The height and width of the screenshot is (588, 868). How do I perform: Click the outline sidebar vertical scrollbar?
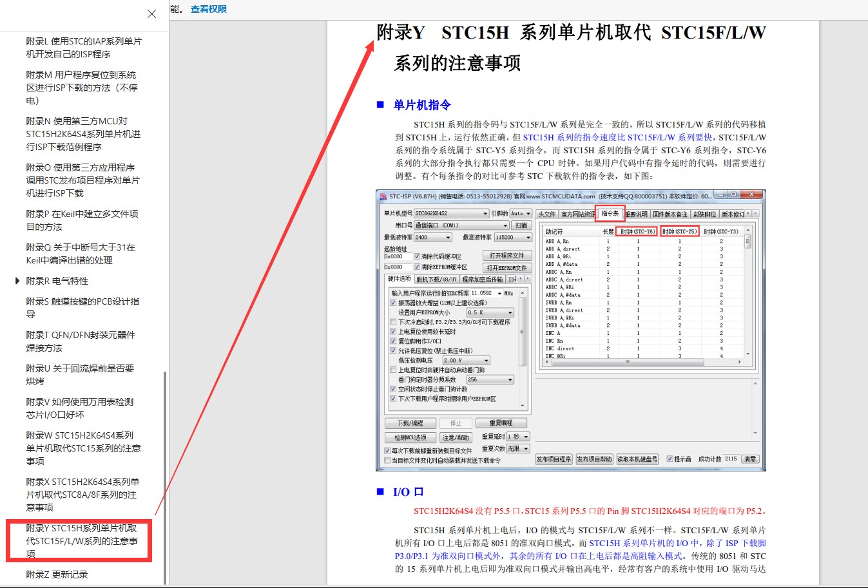coord(165,477)
